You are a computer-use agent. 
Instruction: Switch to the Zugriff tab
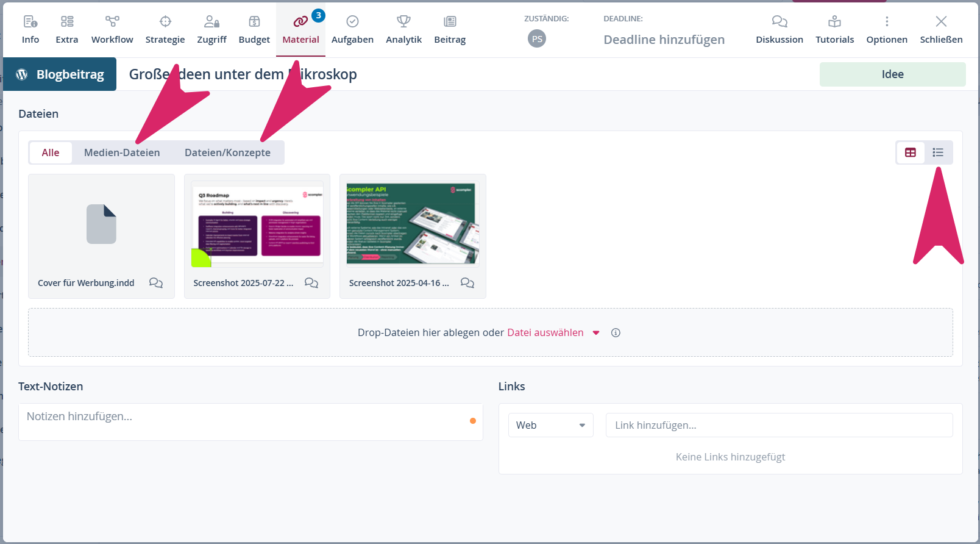coord(211,29)
